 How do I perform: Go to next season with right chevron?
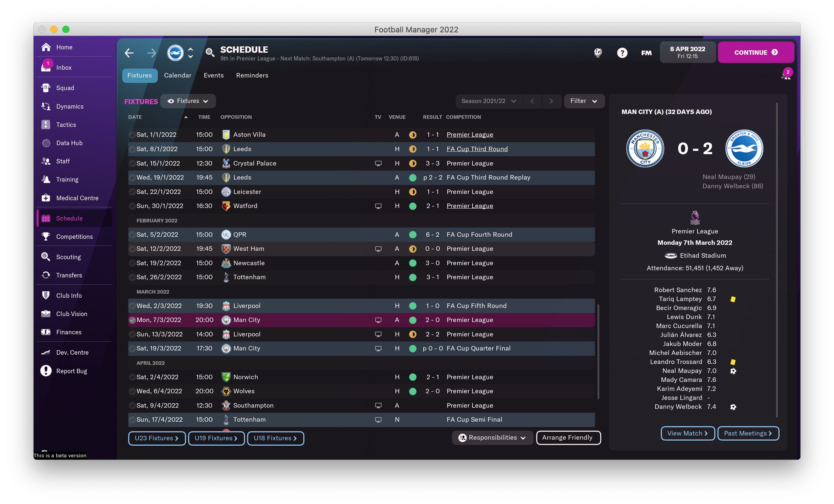pyautogui.click(x=551, y=101)
